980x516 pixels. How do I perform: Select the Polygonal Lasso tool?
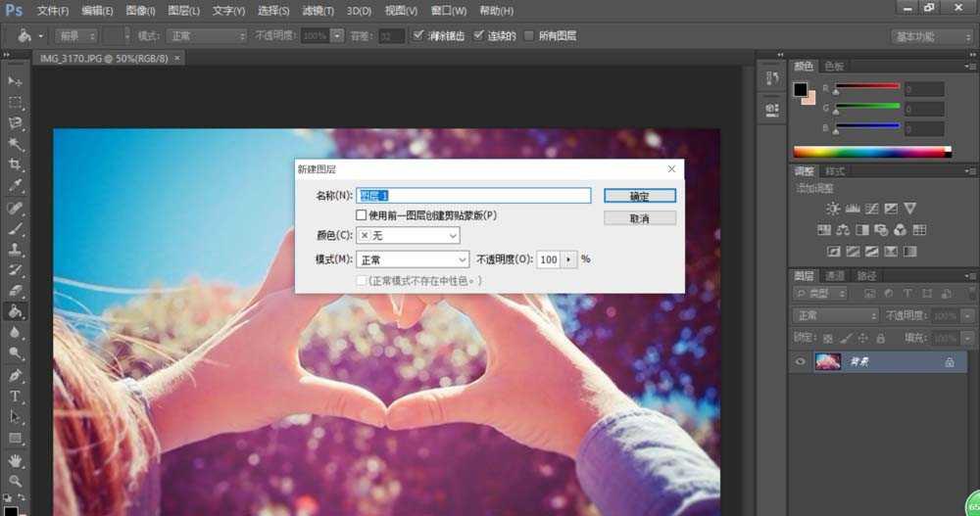[x=15, y=123]
